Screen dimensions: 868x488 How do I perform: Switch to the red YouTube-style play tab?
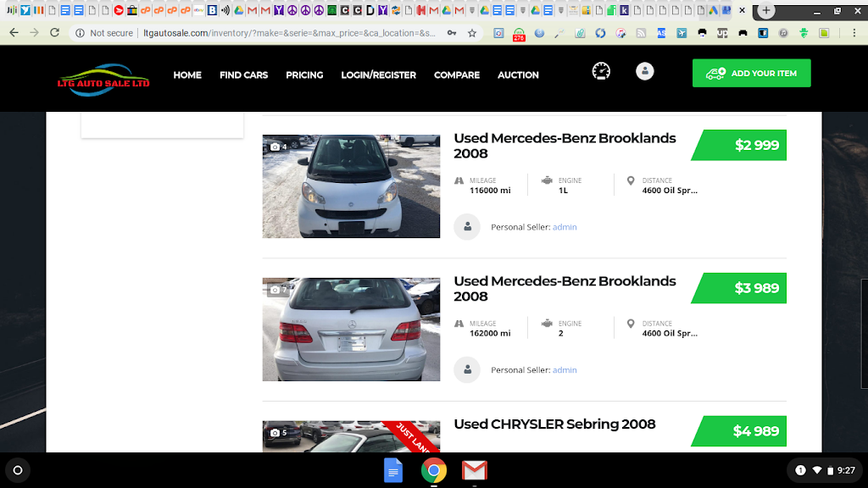click(x=119, y=10)
